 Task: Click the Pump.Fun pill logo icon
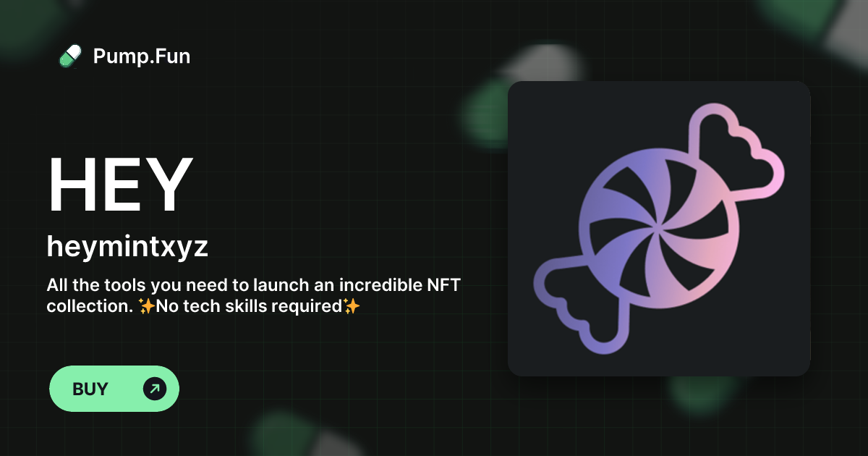click(x=70, y=56)
